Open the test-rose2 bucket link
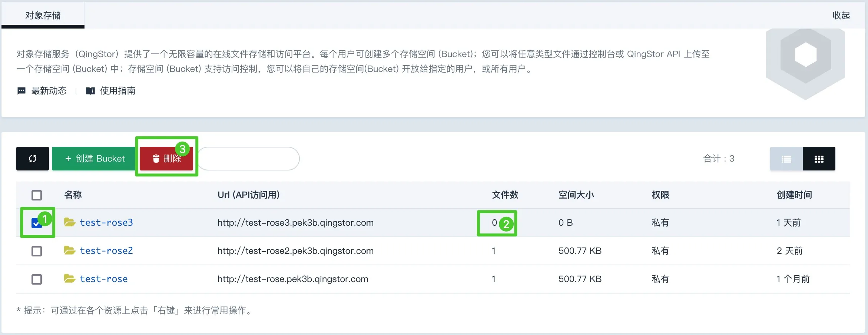The height and width of the screenshot is (335, 868). point(106,251)
